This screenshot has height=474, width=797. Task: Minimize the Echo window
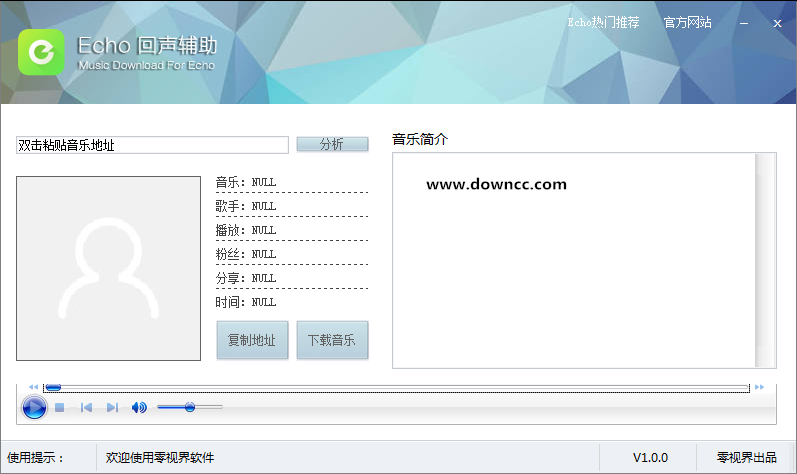click(x=744, y=23)
